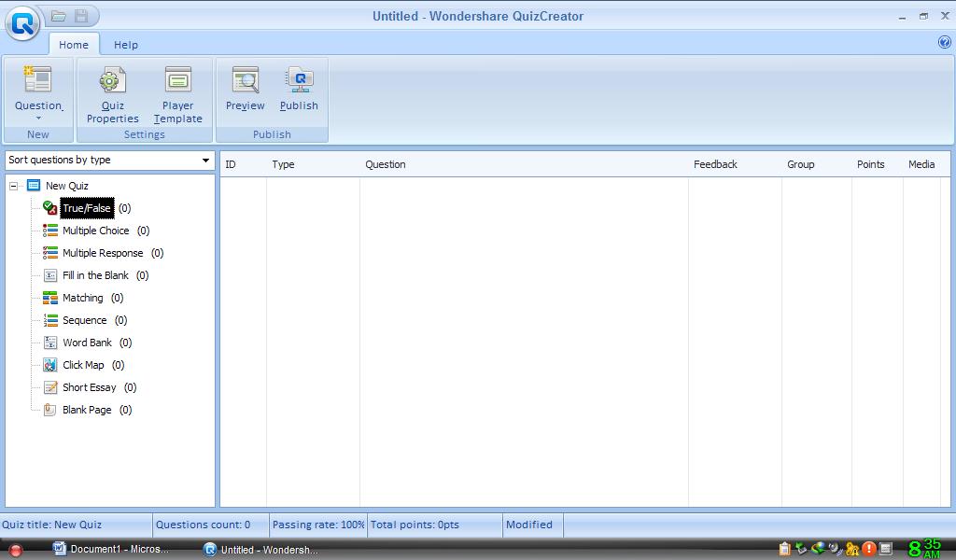The width and height of the screenshot is (956, 560).
Task: Collapse the New Quiz tree node
Action: coord(13,186)
